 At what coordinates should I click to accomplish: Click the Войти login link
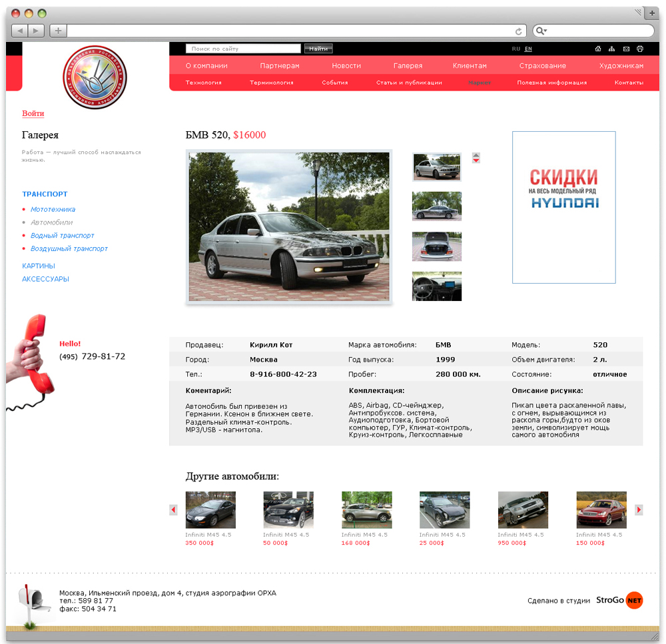(x=33, y=113)
